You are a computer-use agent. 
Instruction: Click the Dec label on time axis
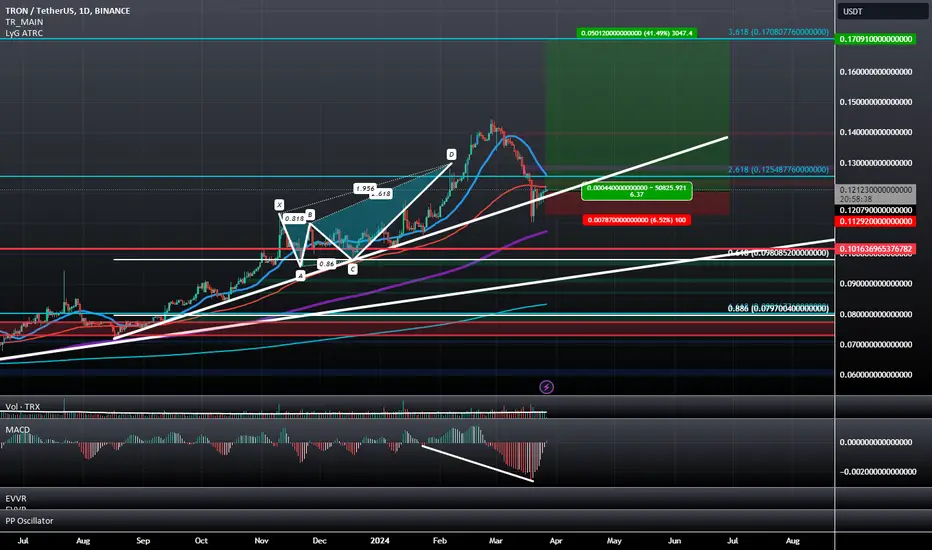320,540
